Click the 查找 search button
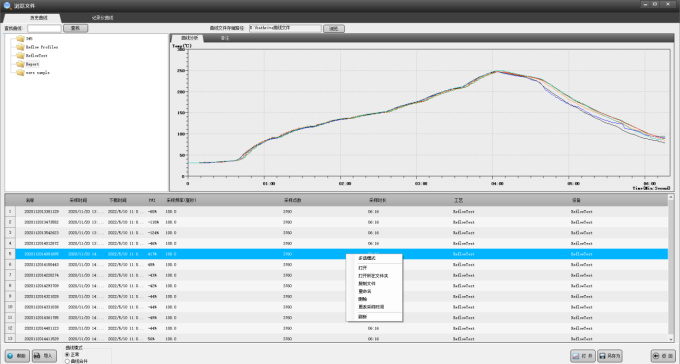This screenshot has height=364, width=680. point(75,28)
